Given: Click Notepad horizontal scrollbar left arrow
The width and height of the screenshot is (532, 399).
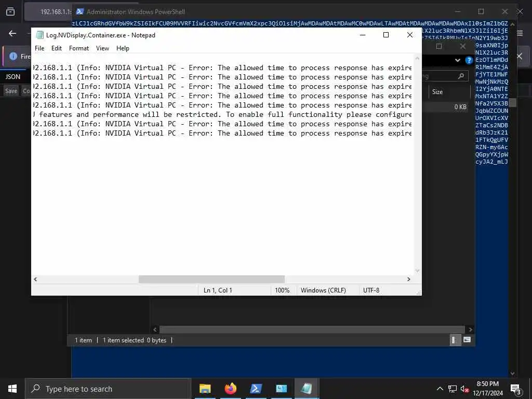Looking at the screenshot, I should [x=35, y=279].
